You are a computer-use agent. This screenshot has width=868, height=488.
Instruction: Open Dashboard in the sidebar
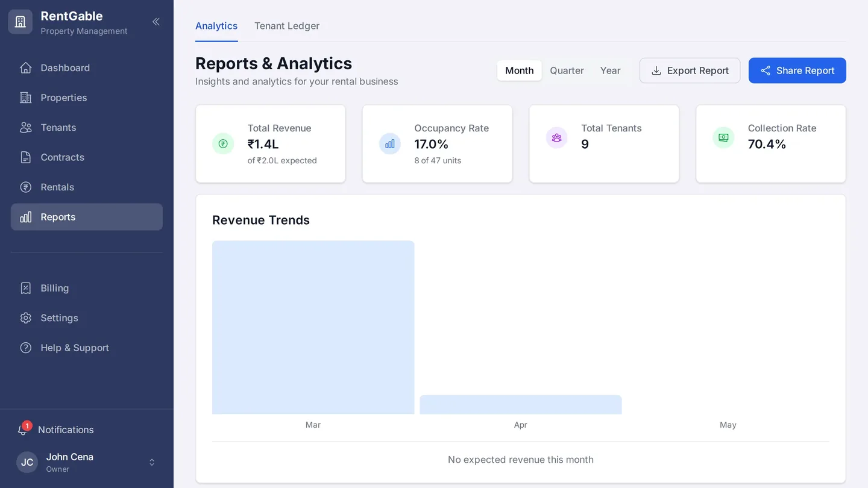coord(87,67)
